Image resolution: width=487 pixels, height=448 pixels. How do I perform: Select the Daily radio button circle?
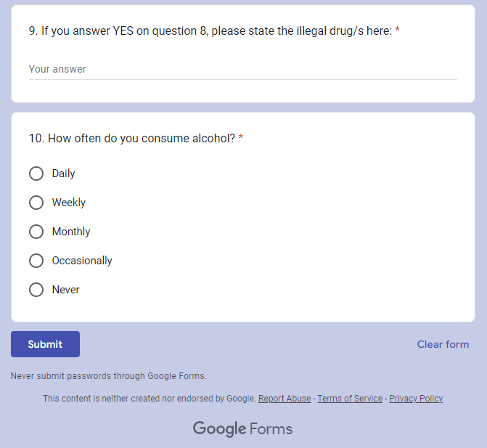(x=36, y=174)
